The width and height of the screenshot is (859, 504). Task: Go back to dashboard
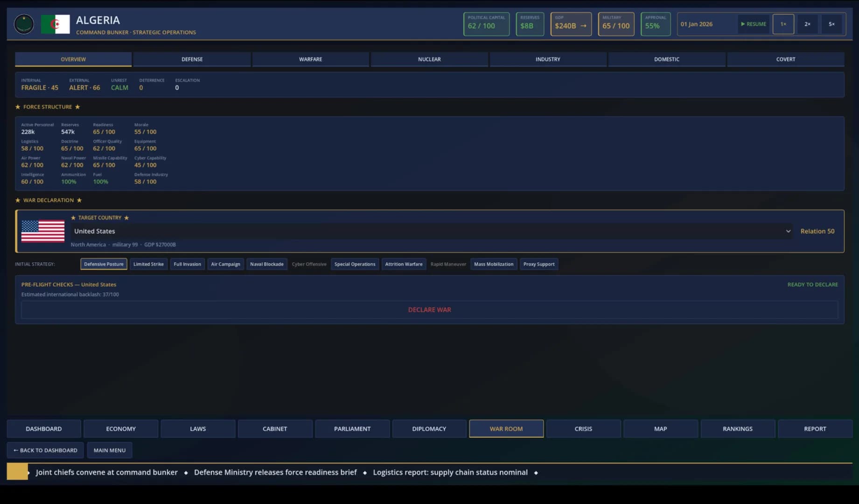(45, 450)
